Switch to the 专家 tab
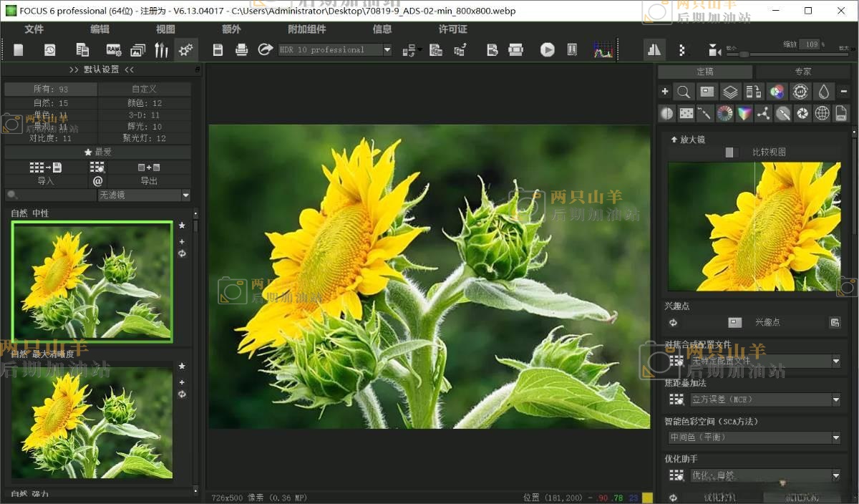This screenshot has height=504, width=859. 802,72
